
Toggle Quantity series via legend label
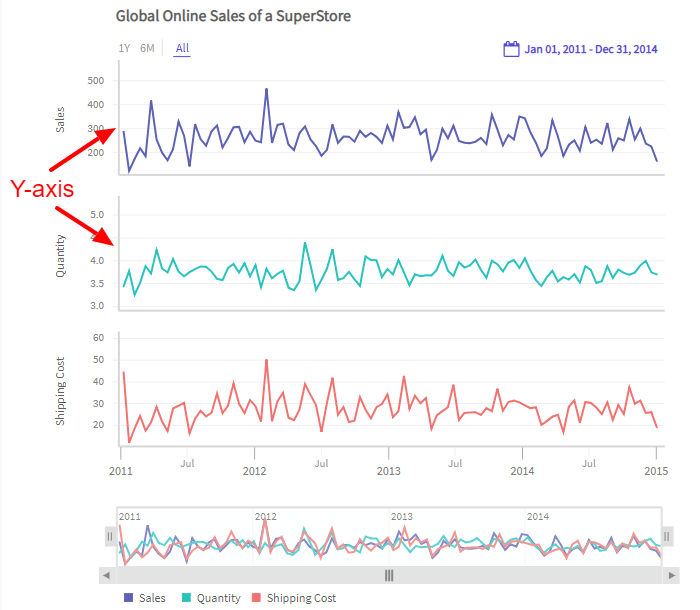click(218, 598)
